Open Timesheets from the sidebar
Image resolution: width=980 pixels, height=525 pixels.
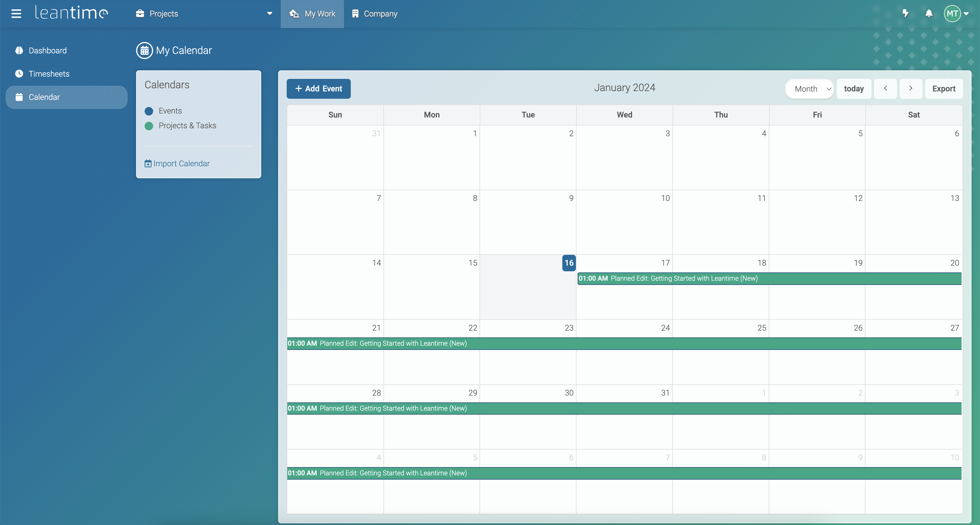(49, 73)
